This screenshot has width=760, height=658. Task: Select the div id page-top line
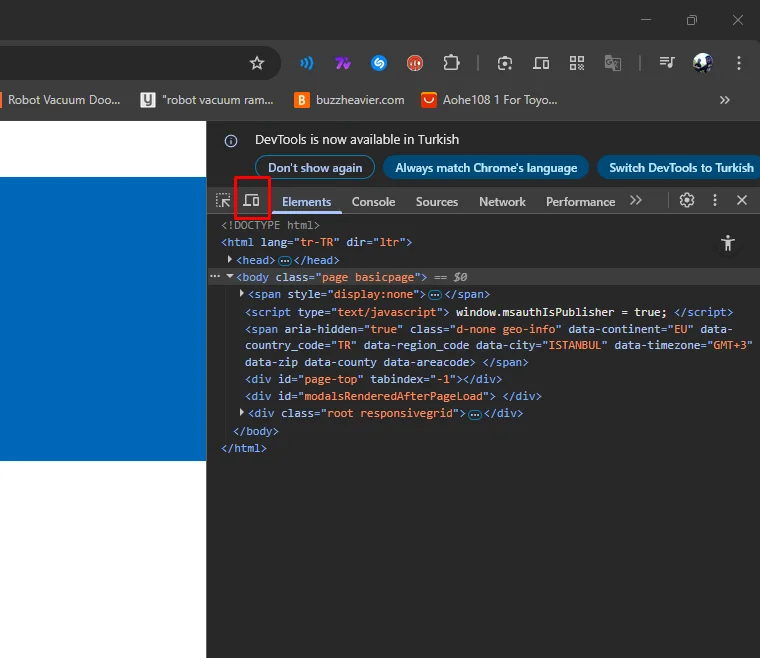(x=373, y=379)
